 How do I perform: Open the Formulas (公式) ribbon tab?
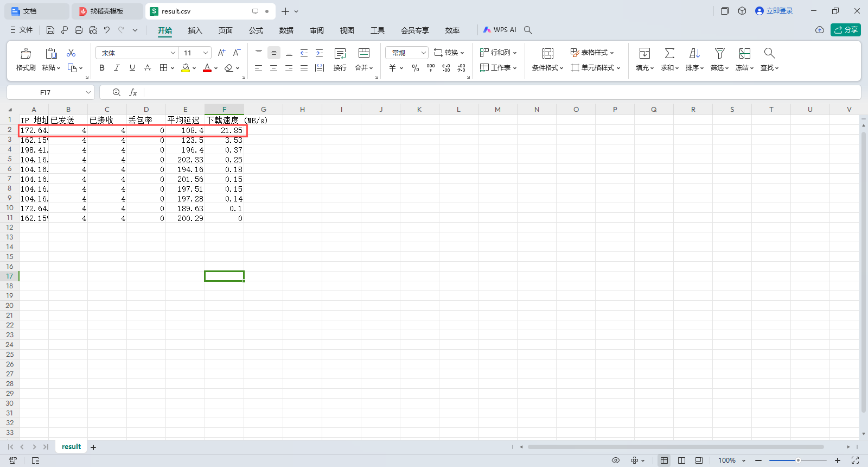(x=256, y=30)
